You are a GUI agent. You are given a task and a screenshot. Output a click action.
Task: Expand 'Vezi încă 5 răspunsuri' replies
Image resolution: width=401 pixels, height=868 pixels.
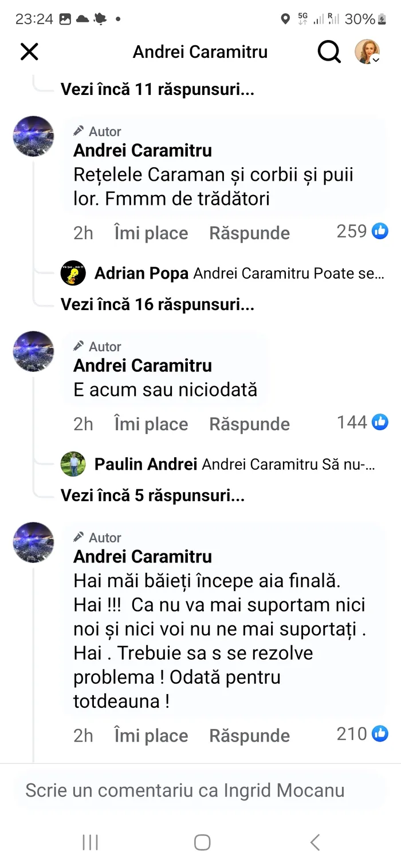pos(153,496)
